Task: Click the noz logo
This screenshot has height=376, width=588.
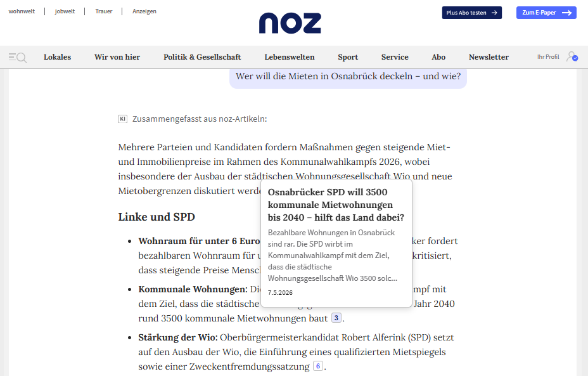Action: [290, 23]
